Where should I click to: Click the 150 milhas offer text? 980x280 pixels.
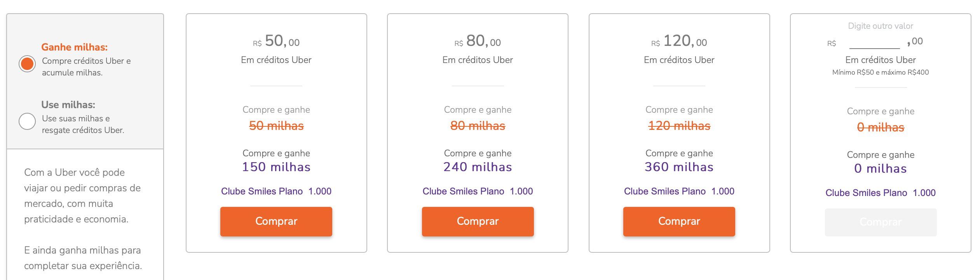point(276,167)
